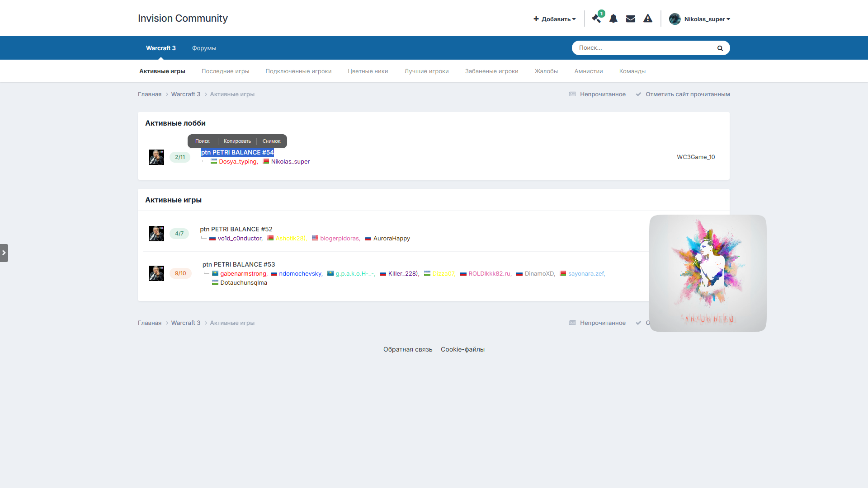This screenshot has height=488, width=868.
Task: Open player sayonara.zef profile
Action: point(586,274)
